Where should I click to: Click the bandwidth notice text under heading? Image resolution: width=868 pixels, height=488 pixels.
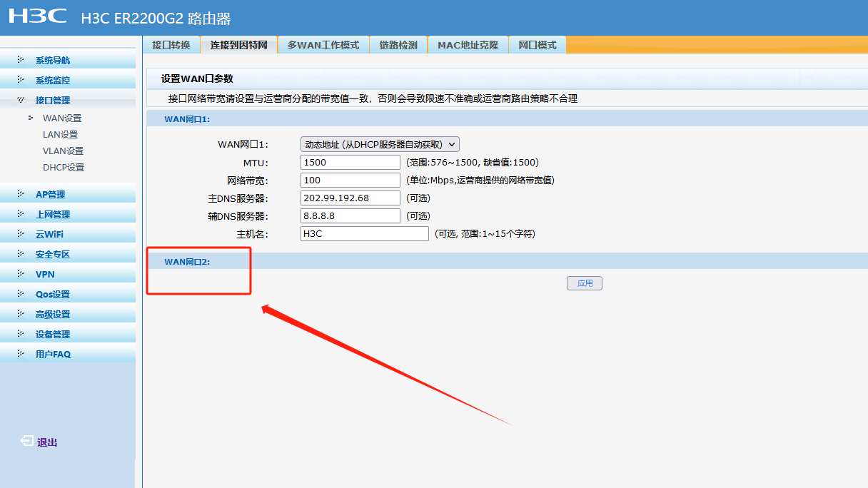(373, 98)
